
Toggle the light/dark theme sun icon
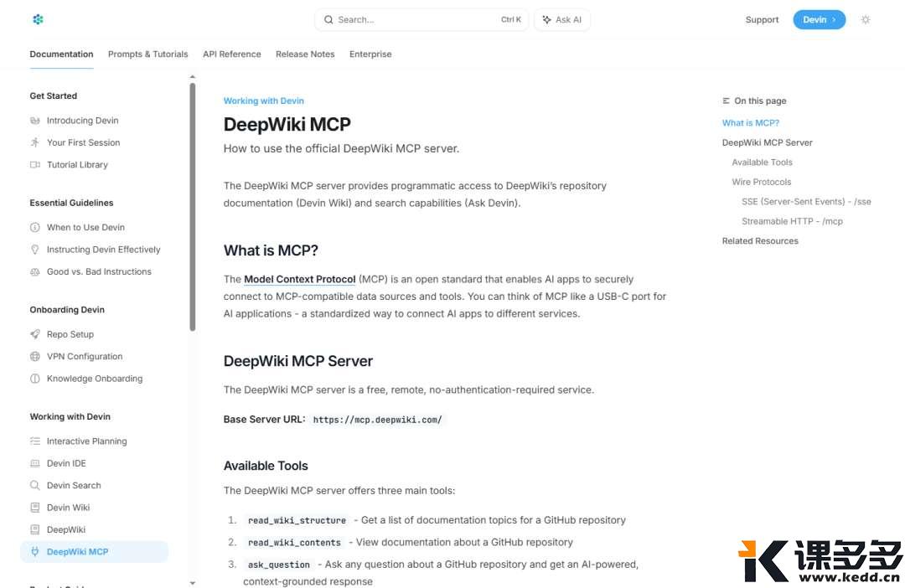point(865,19)
